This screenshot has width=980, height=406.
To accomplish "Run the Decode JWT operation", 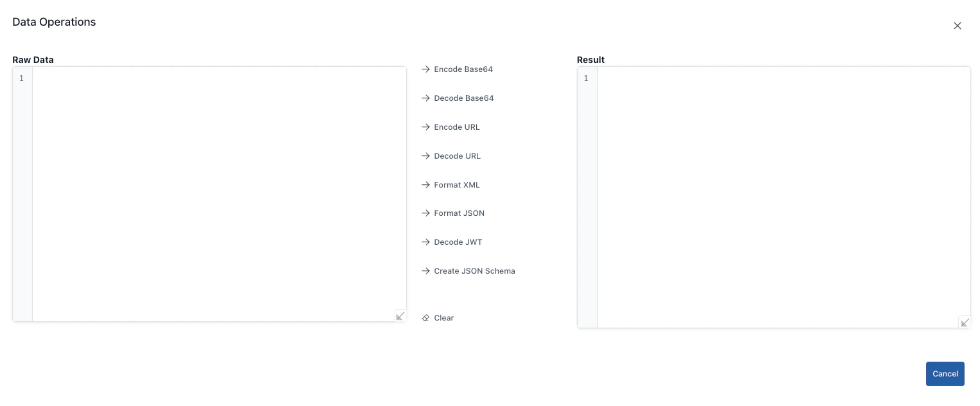I will (457, 242).
